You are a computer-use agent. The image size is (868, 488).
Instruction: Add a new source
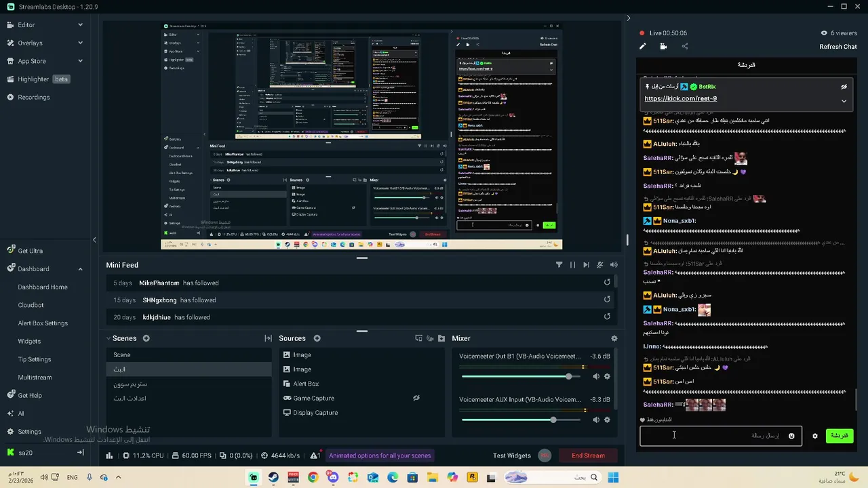(317, 338)
